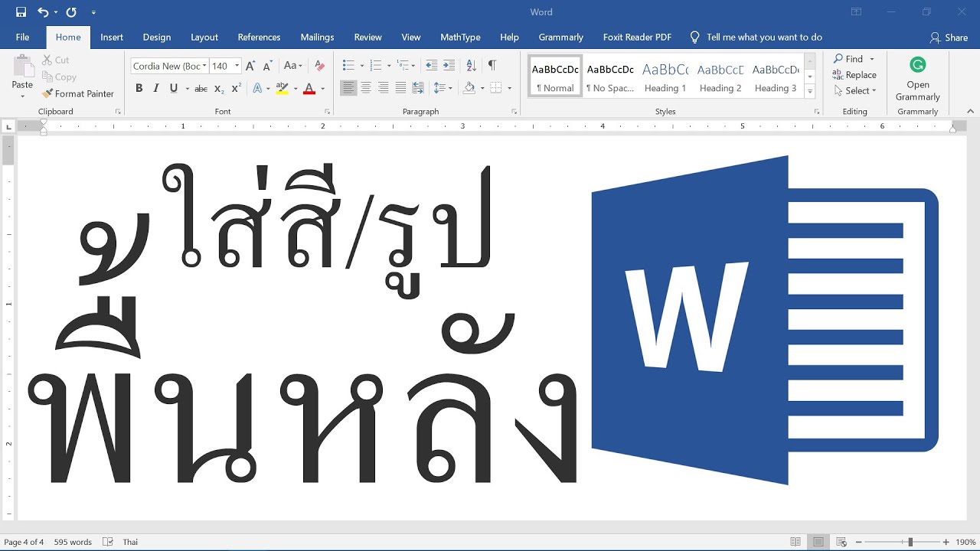
Task: Toggle Show/Hide paragraph marks
Action: [492, 66]
